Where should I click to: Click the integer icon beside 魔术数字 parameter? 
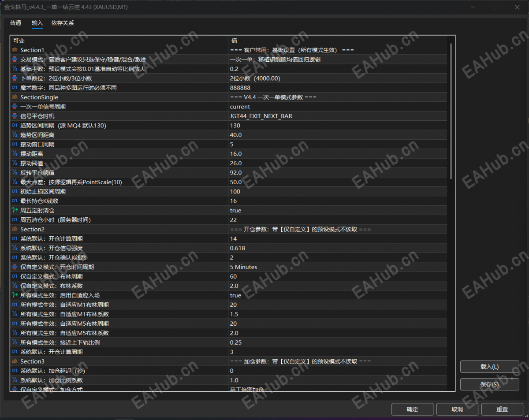coord(15,88)
